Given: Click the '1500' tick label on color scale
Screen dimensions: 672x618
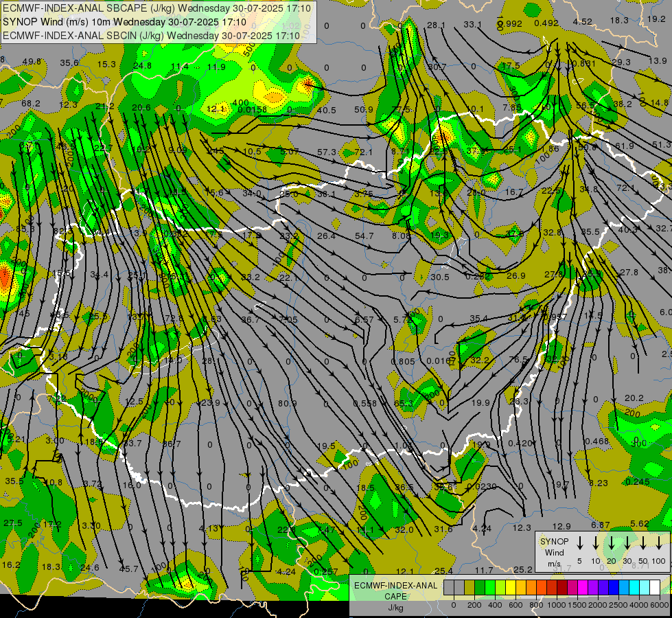Looking at the screenshot, I should click(x=577, y=605).
